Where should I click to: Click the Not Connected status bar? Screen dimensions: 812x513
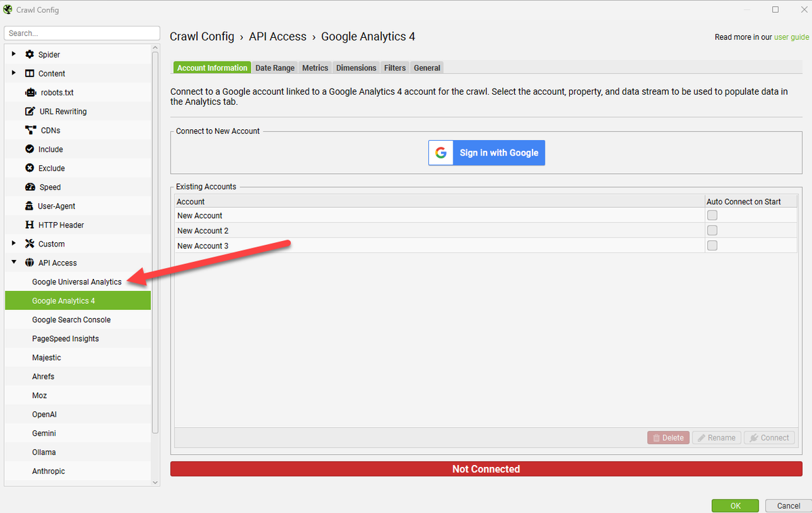(x=486, y=469)
